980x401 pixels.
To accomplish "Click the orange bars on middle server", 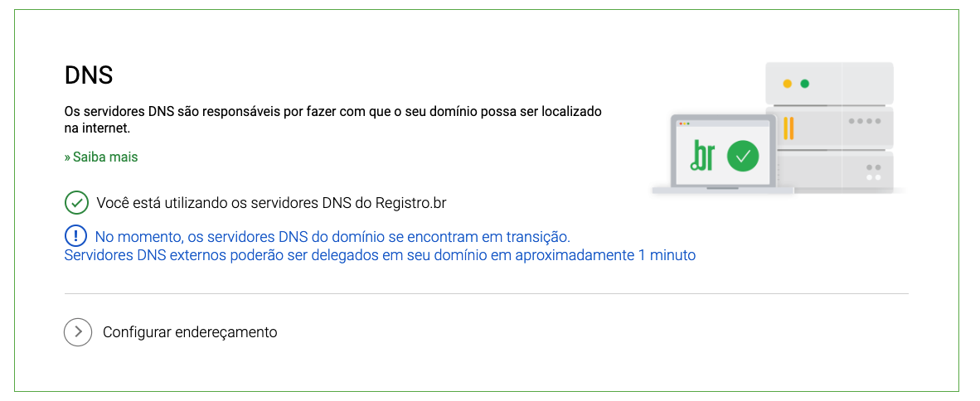I will tap(788, 128).
